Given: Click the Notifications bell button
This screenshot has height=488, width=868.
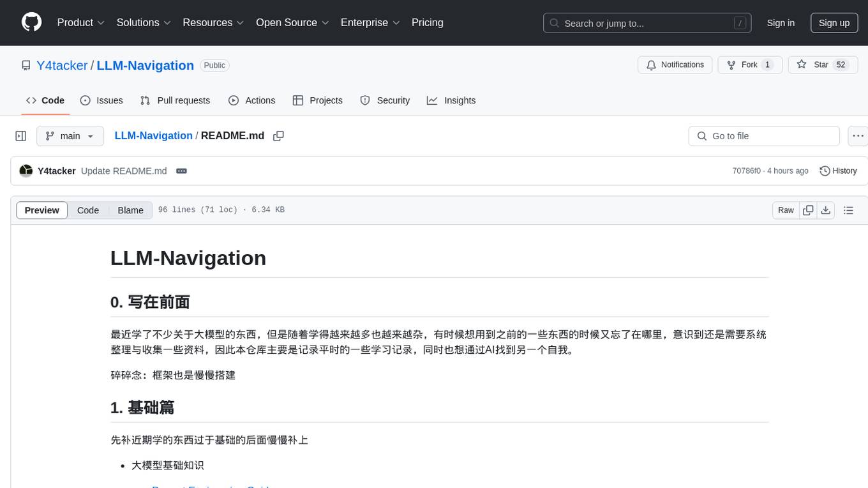Looking at the screenshot, I should click(x=675, y=65).
